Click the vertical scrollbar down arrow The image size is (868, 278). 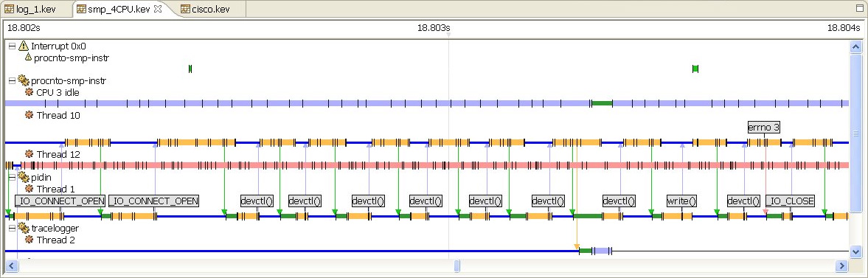855,251
